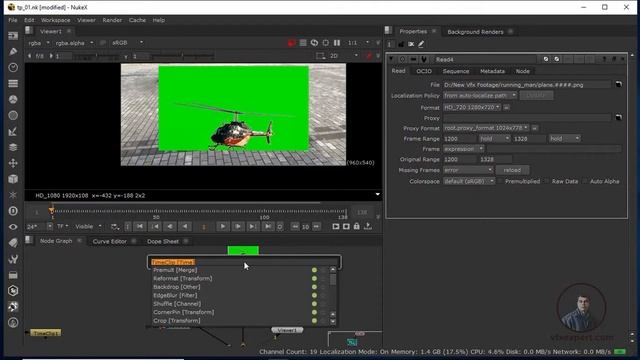The width and height of the screenshot is (640, 360).
Task: Switch to the Curve Editor tab
Action: (109, 241)
